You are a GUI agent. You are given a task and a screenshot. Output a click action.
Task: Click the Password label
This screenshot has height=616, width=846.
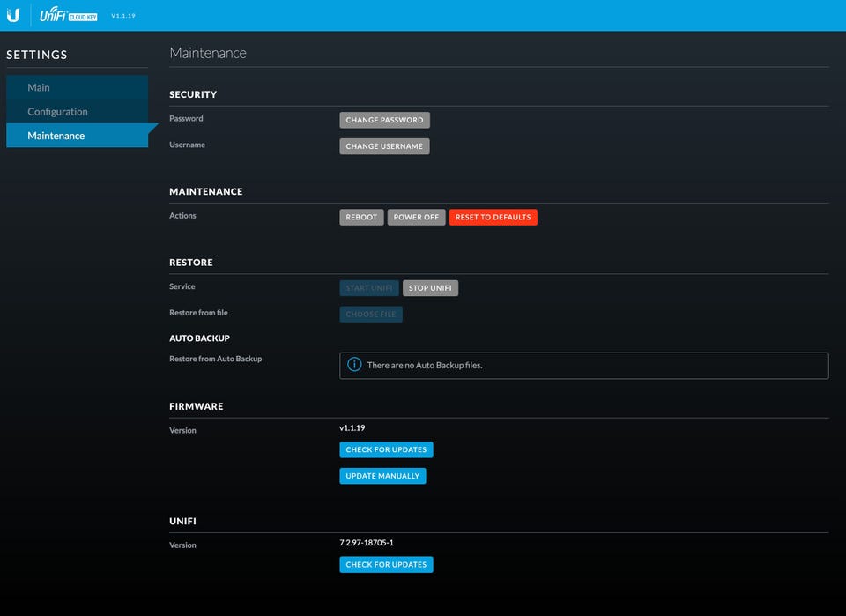click(x=186, y=118)
